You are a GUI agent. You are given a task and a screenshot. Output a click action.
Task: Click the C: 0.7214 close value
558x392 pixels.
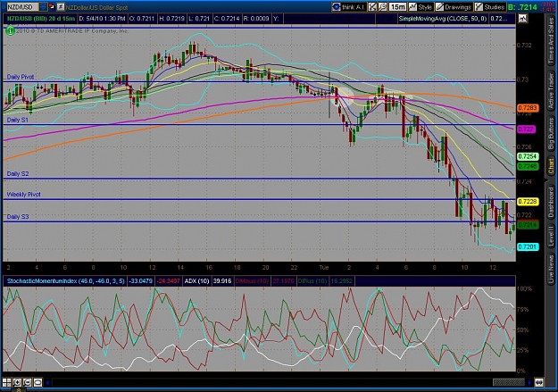pyautogui.click(x=227, y=19)
